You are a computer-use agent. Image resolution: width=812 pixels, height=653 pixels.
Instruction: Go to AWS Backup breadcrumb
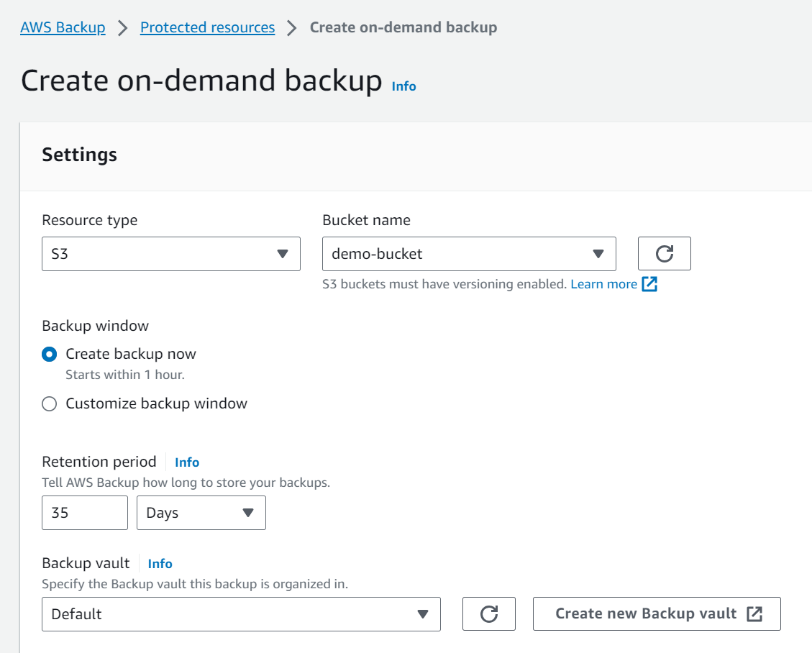click(x=63, y=27)
